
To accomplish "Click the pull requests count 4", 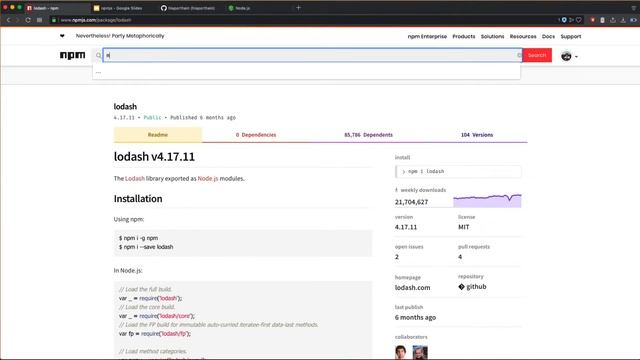I will [x=460, y=257].
